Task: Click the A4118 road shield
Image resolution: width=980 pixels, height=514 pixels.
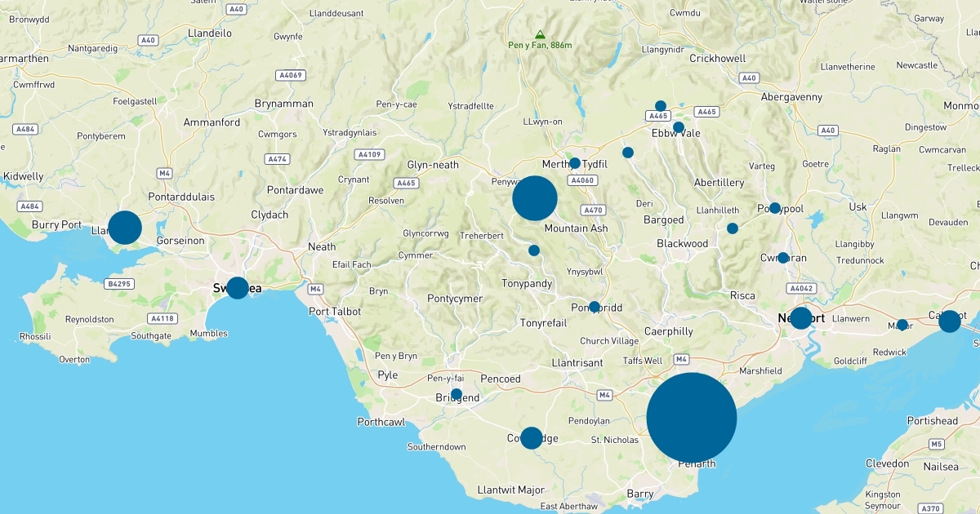Action: (162, 318)
